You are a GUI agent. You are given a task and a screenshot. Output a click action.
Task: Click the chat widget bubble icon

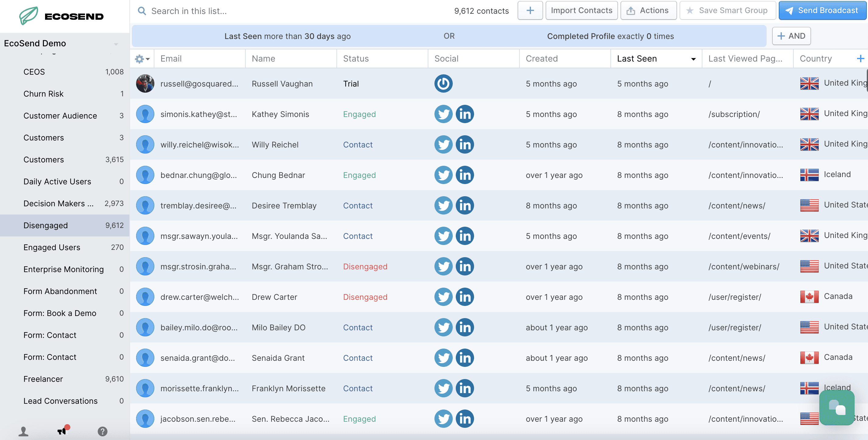837,408
